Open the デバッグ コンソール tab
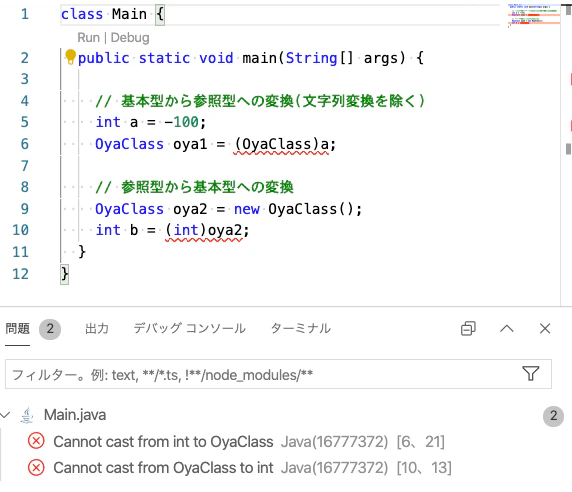The image size is (572, 492). [189, 329]
